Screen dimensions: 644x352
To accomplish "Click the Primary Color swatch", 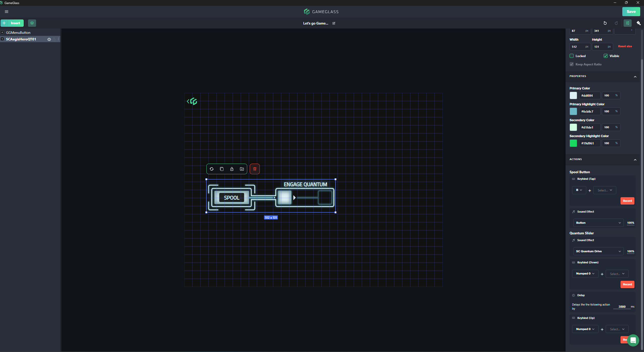I will coord(573,95).
